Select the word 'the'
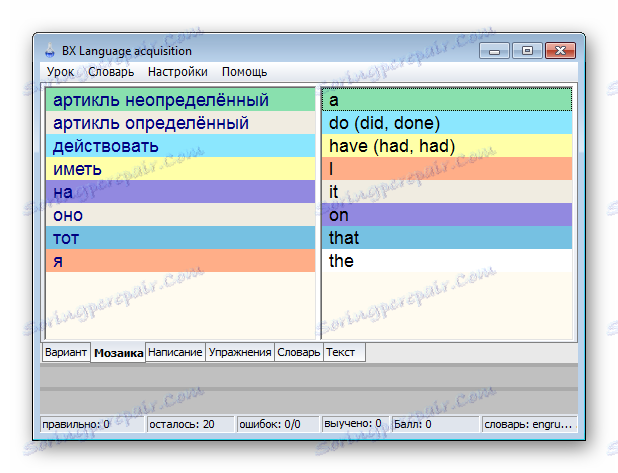This screenshot has width=618, height=473. pos(447,260)
